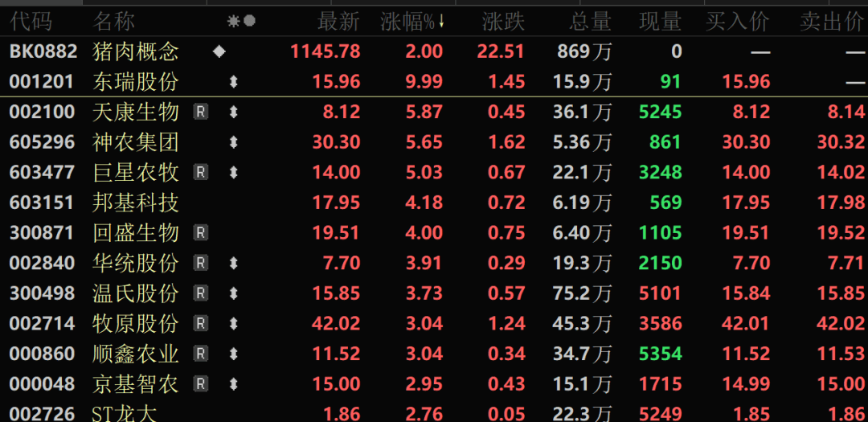The width and height of the screenshot is (868, 422).
Task: Click stock code 603477
Action: 42,173
